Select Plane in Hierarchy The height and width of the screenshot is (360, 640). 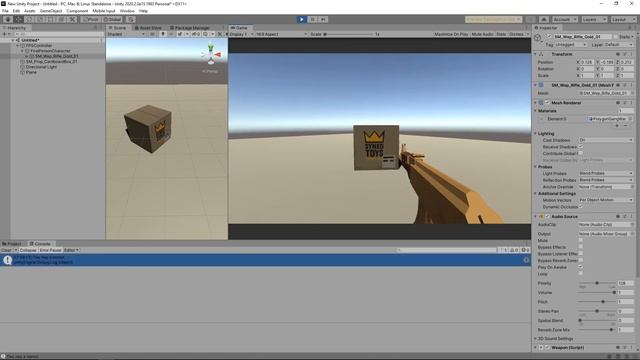coord(31,72)
